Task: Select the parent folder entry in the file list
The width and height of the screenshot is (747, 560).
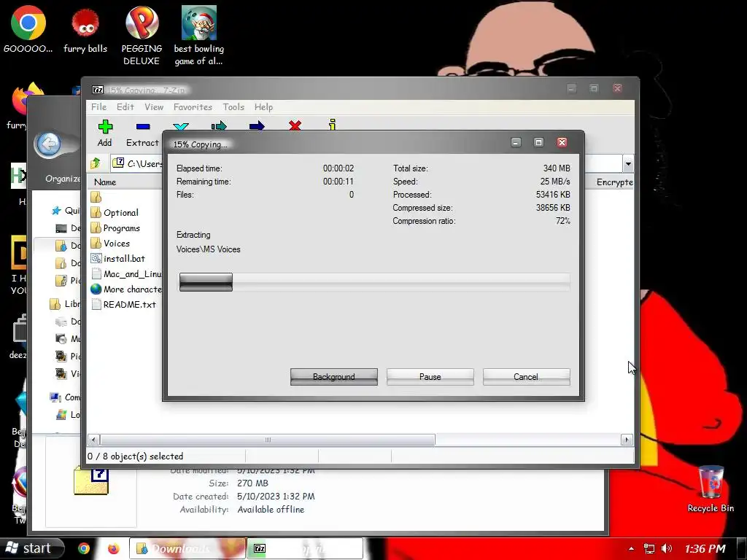Action: click(x=96, y=197)
